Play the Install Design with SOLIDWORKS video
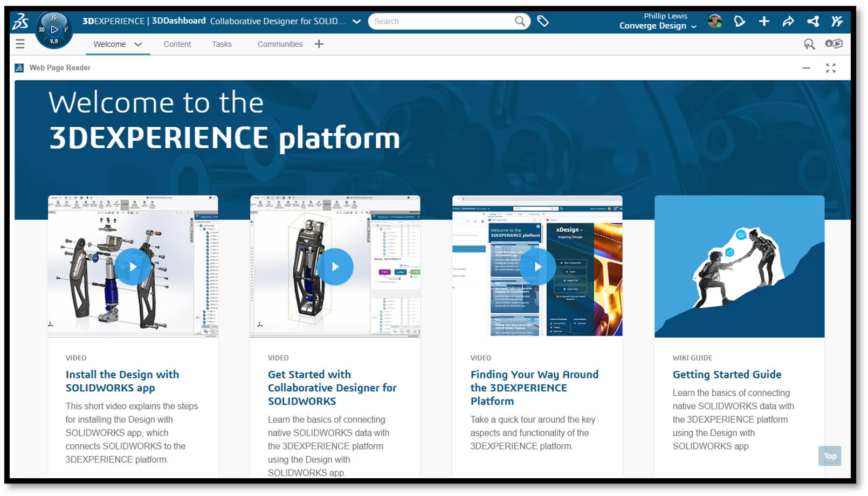 pos(133,267)
